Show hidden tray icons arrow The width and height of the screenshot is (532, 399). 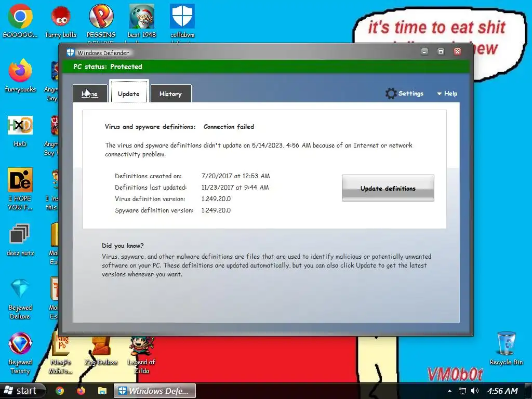(x=449, y=391)
